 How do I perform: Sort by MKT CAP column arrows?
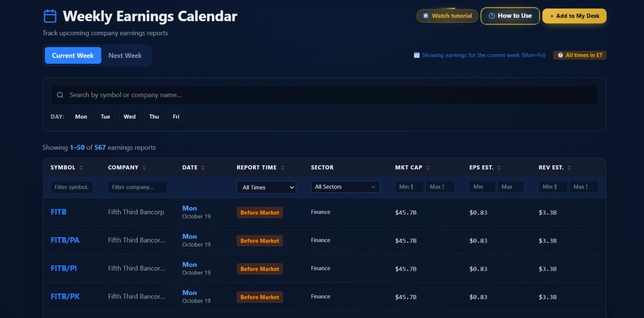pyautogui.click(x=428, y=168)
